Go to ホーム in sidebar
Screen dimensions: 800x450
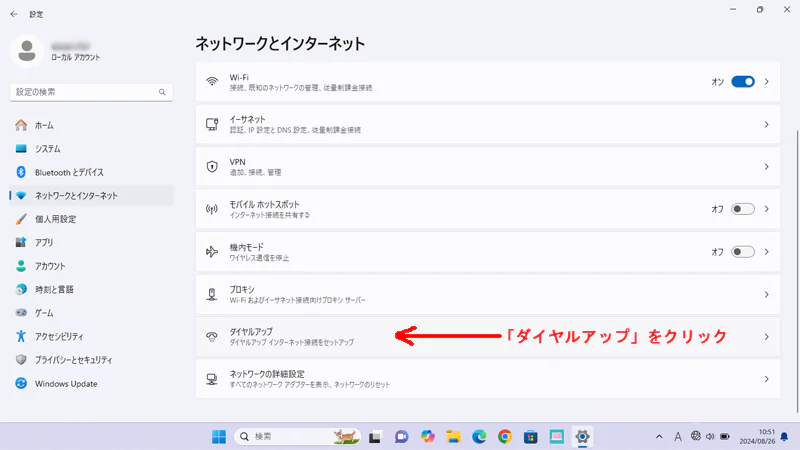tap(92, 126)
